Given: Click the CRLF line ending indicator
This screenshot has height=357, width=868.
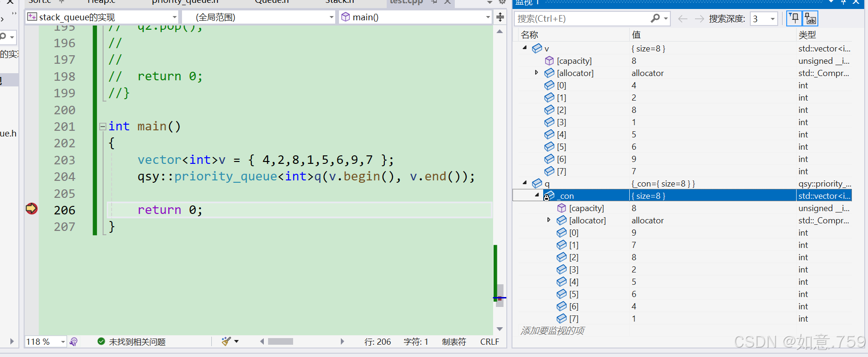Looking at the screenshot, I should coord(489,341).
